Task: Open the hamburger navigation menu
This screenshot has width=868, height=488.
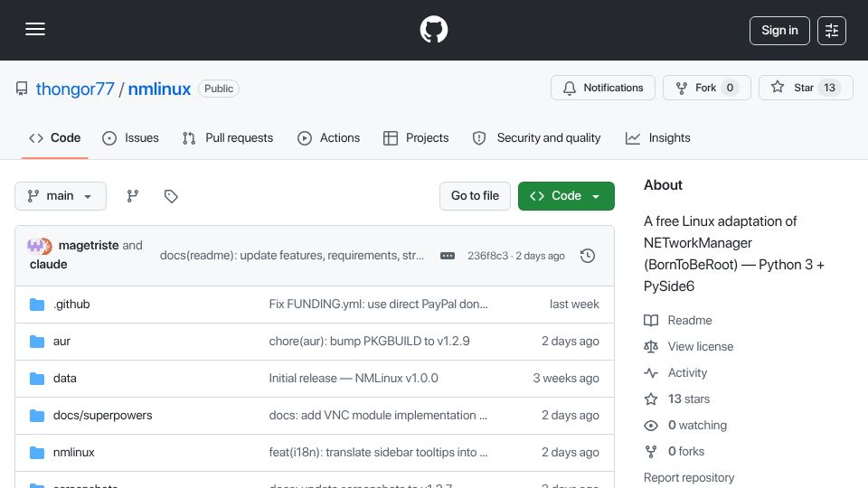Action: 35,29
